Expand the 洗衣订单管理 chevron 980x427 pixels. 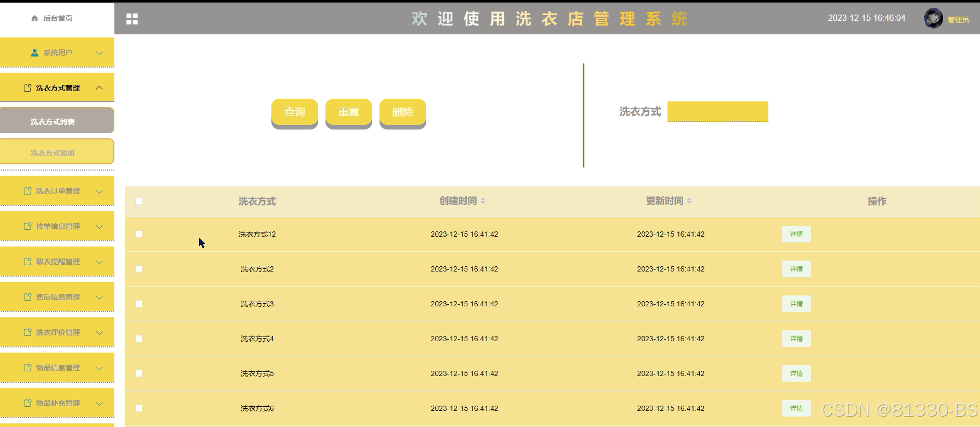pos(99,191)
